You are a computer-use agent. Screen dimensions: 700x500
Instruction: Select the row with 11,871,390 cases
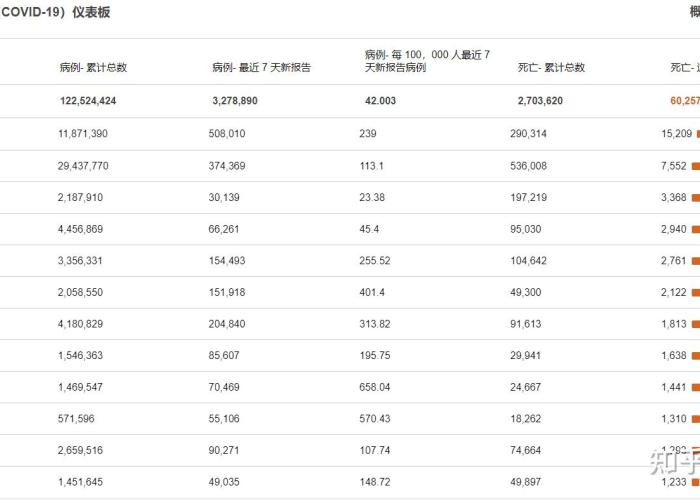tap(350, 134)
